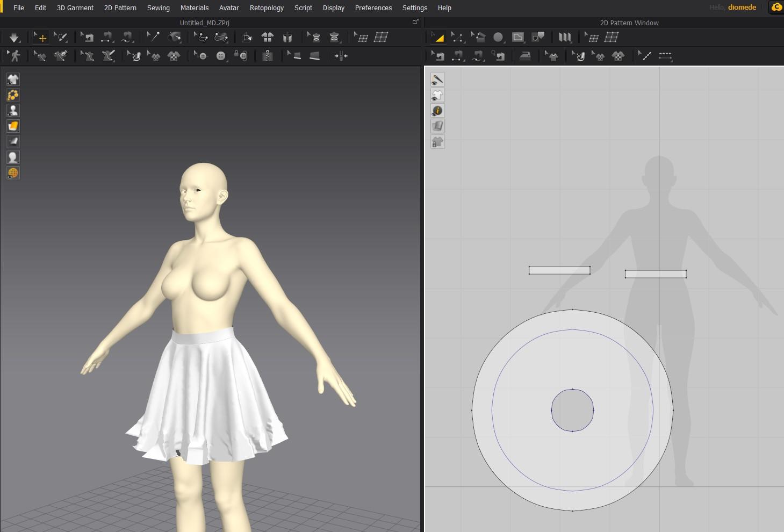The width and height of the screenshot is (784, 532).
Task: Choose the circle/ellipse pattern tool
Action: point(498,37)
